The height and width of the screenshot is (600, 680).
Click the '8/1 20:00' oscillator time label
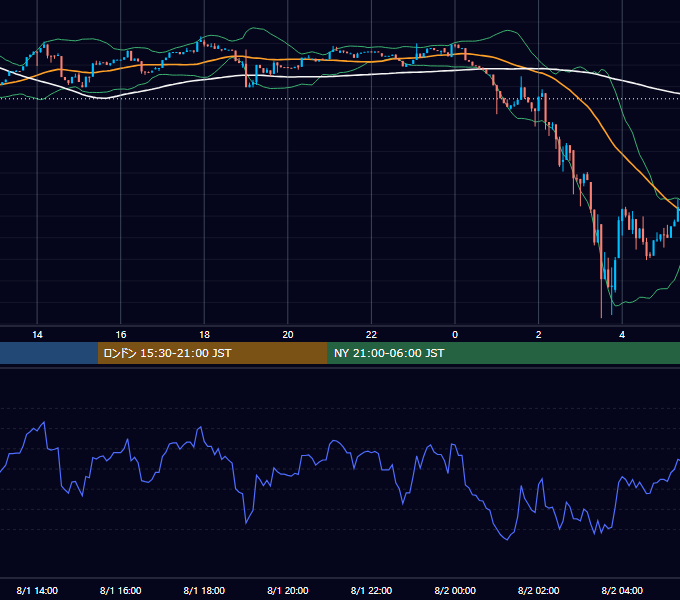click(x=288, y=590)
